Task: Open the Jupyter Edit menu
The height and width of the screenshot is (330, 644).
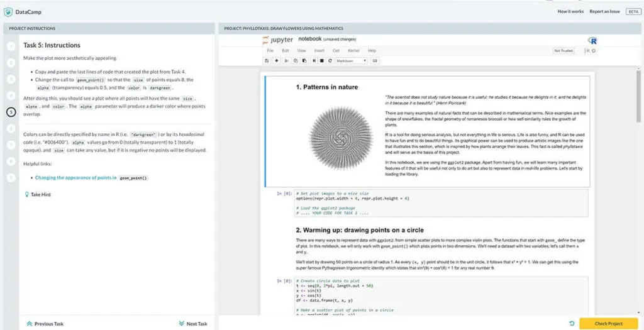Action: tap(286, 50)
